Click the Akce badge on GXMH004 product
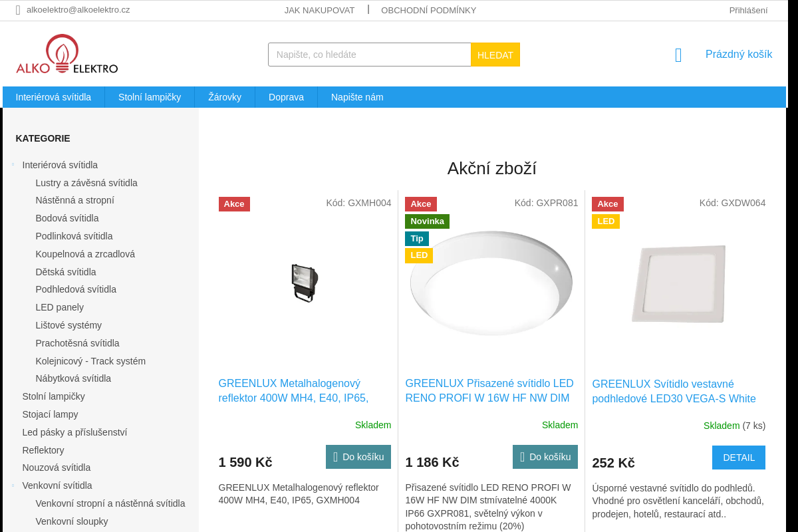798x532 pixels. [x=234, y=204]
